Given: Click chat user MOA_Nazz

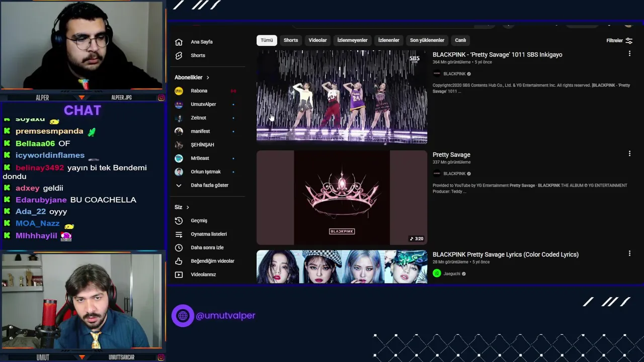Looking at the screenshot, I should pos(37,223).
